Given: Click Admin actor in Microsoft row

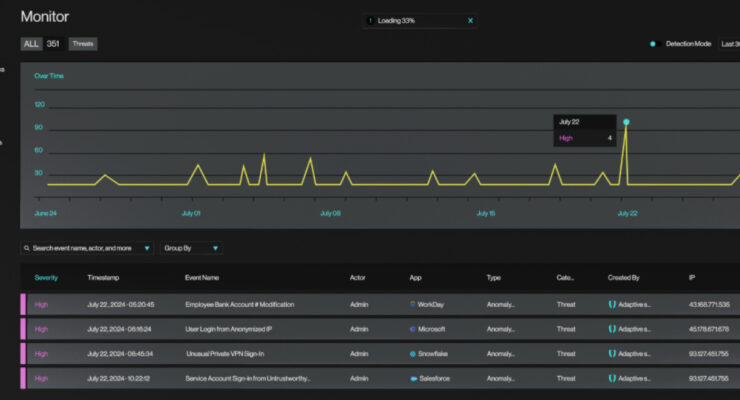Looking at the screenshot, I should coord(359,329).
